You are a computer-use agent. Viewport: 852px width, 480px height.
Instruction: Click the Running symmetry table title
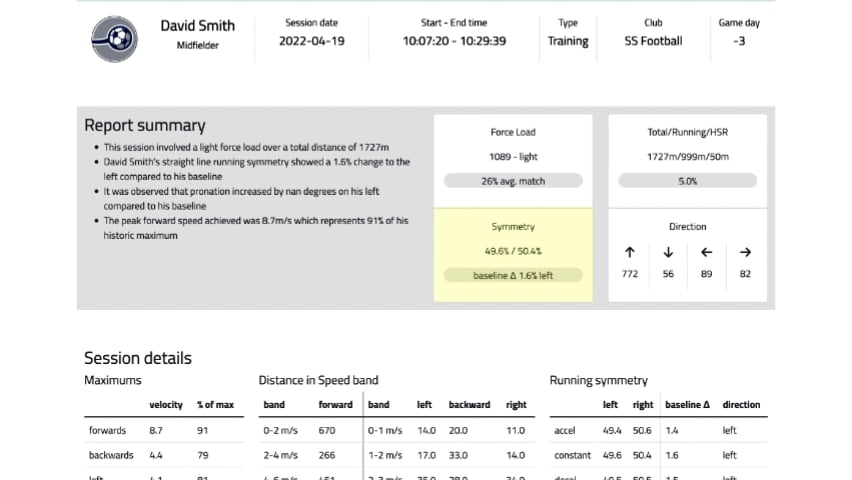[x=598, y=381]
